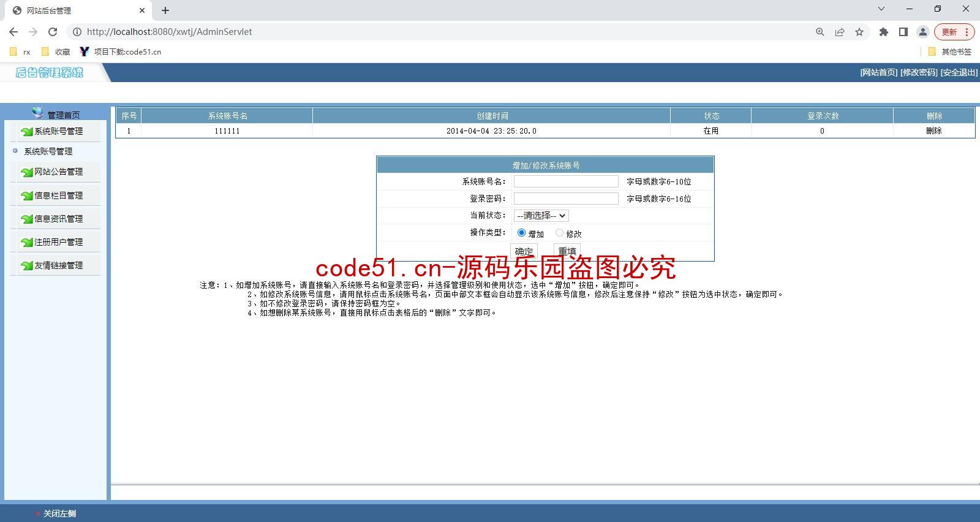
Task: Click 安全退出 to log out
Action: (x=959, y=72)
